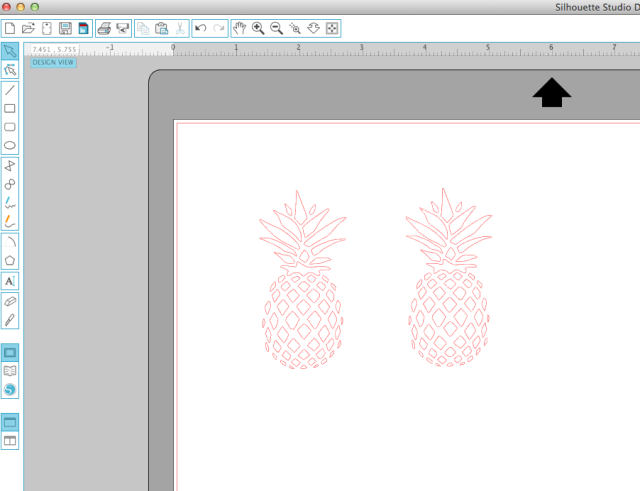The height and width of the screenshot is (491, 640).
Task: Choose the Knife tool
Action: [10, 320]
